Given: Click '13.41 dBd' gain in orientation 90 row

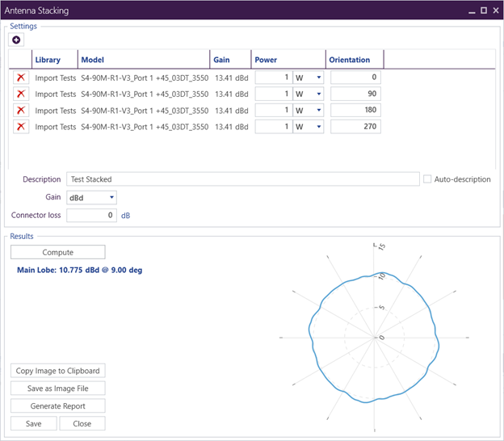Looking at the screenshot, I should click(x=232, y=94).
